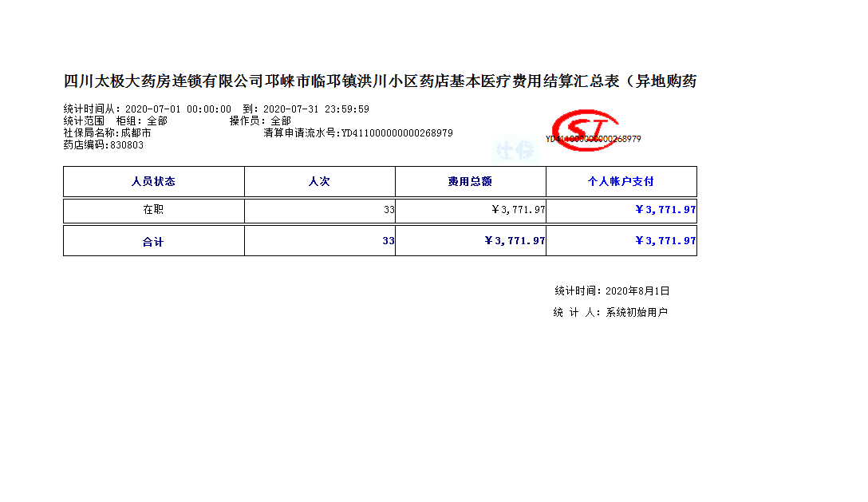Click the 个人帐户支付 column header
This screenshot has height=502, width=868.
621,181
